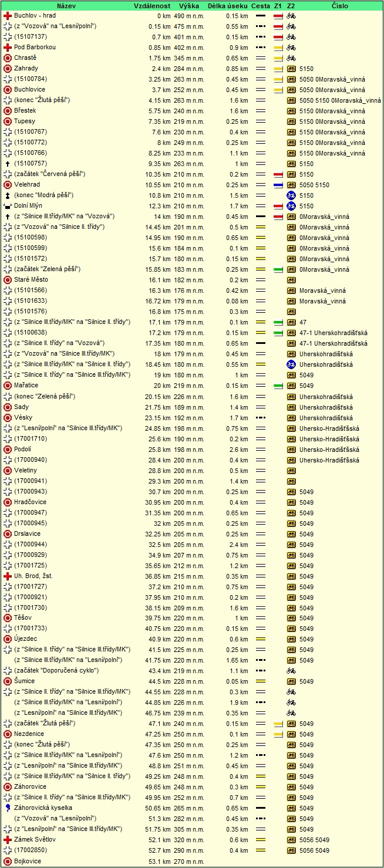This screenshot has width=384, height=868.
Task: Click the Číslo column header
Action: 339,5
